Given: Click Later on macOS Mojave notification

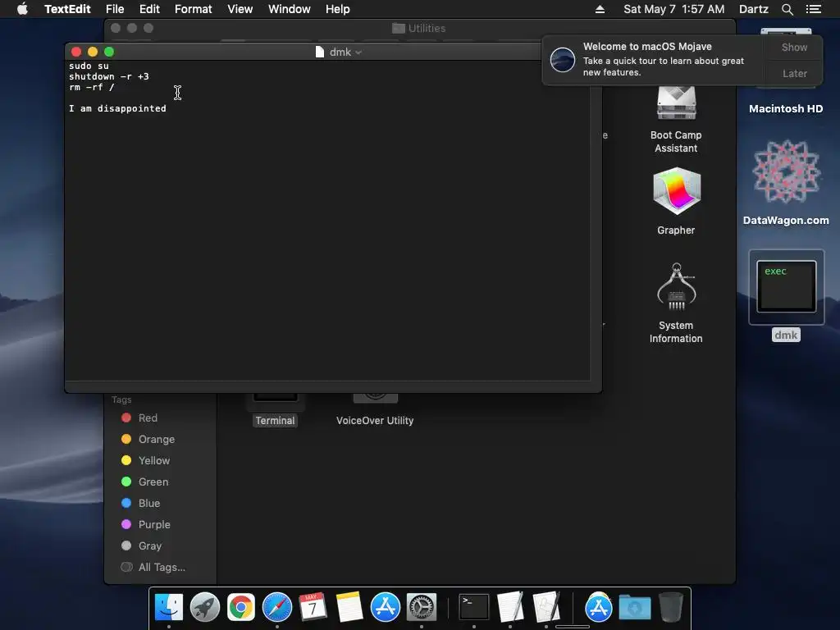Looking at the screenshot, I should coord(794,73).
